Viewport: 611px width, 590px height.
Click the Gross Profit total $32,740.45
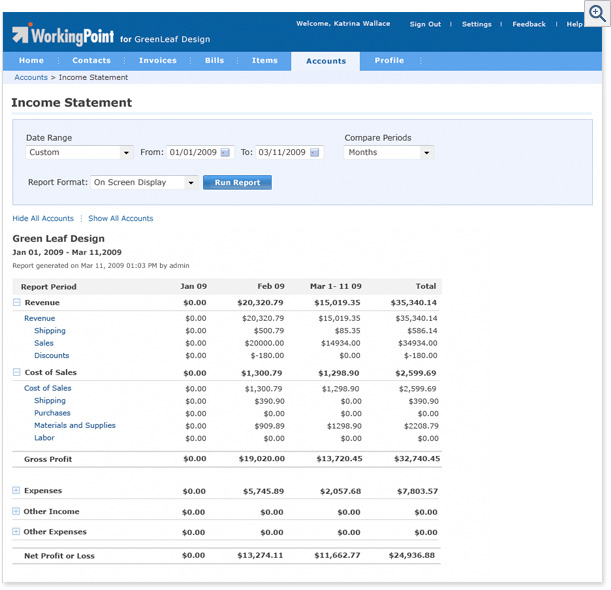(x=417, y=459)
